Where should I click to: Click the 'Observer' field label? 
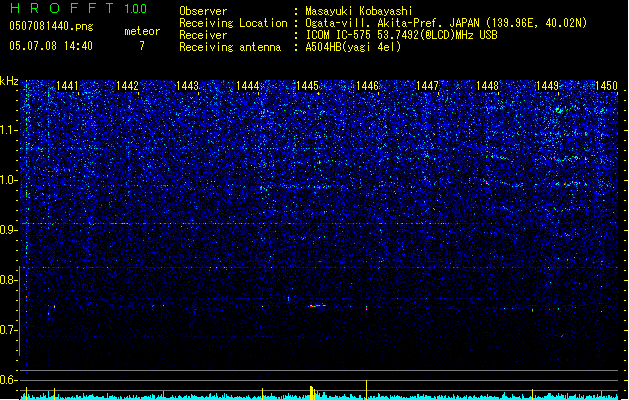click(203, 11)
